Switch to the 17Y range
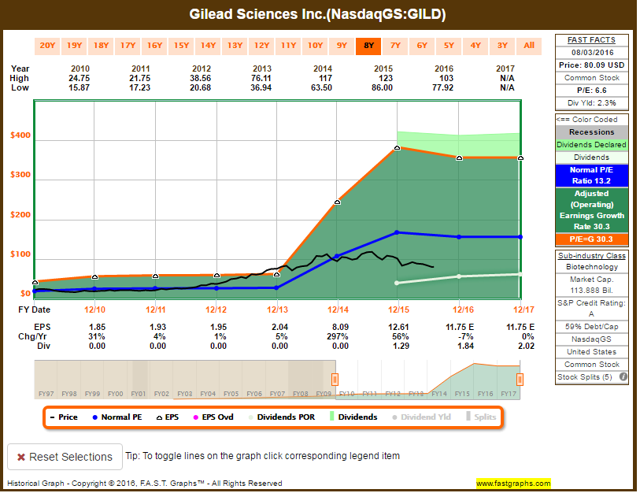Viewport: 640px width, 493px height. tap(127, 46)
